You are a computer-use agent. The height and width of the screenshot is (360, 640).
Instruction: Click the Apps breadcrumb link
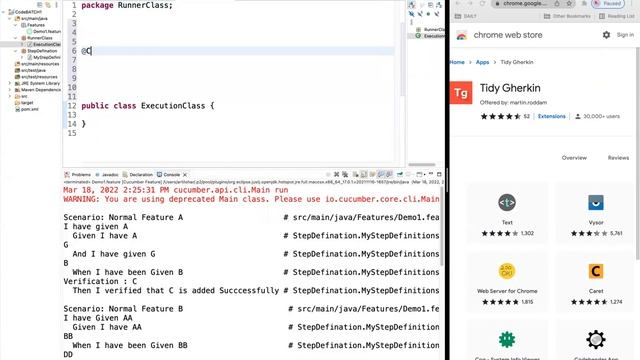[482, 62]
